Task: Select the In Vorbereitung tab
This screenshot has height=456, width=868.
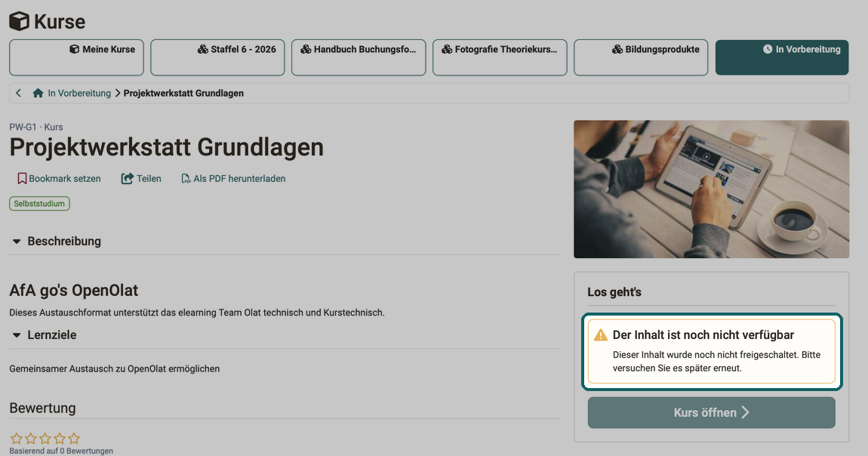Action: (782, 57)
